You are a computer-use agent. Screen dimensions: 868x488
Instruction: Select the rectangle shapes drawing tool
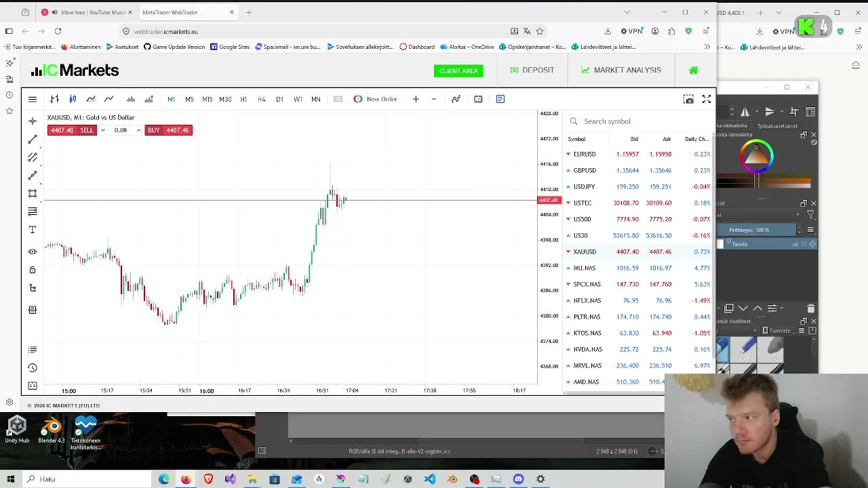point(33,194)
